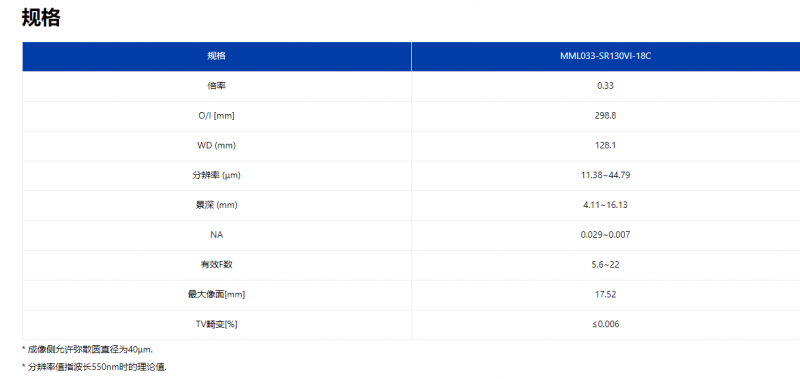
Task: Click the 0.33 magnification value
Action: point(605,86)
